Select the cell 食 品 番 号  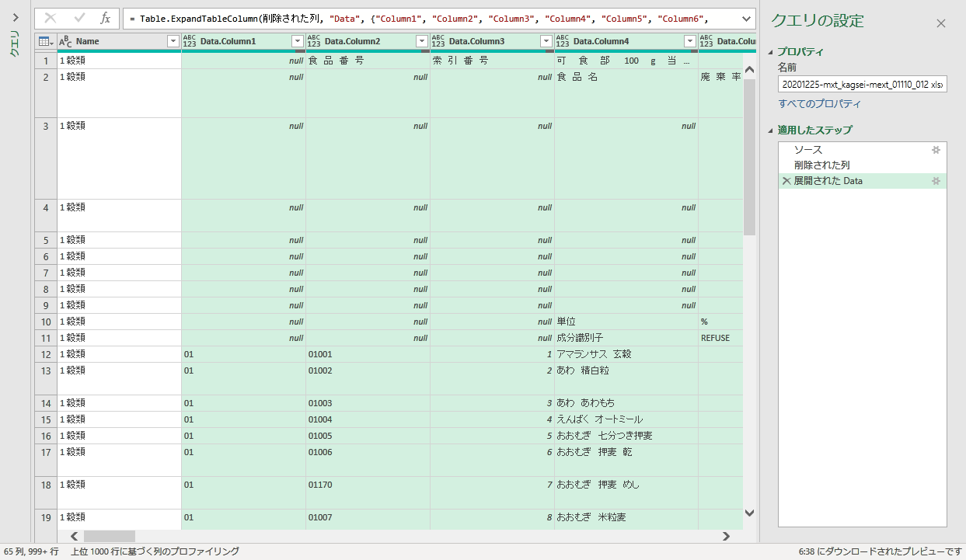pos(368,61)
